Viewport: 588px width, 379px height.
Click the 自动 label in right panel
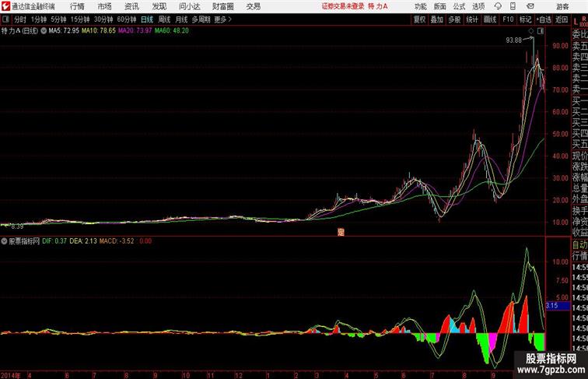(x=579, y=244)
